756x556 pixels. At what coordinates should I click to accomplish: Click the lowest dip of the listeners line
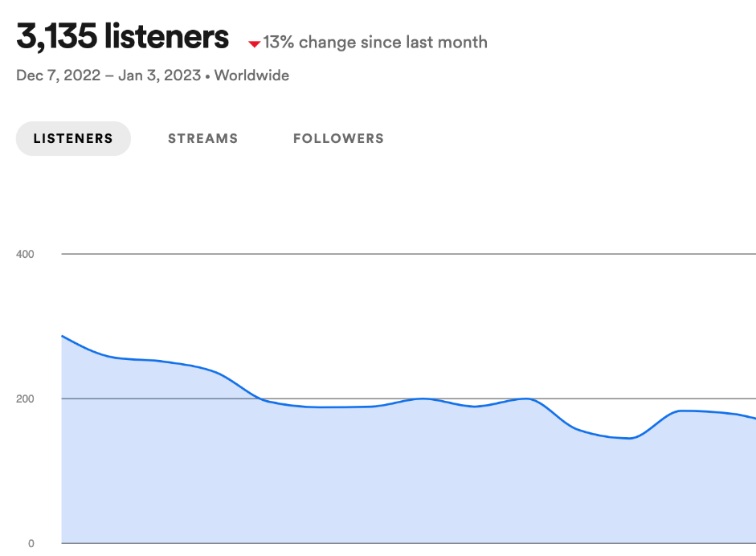(631, 438)
